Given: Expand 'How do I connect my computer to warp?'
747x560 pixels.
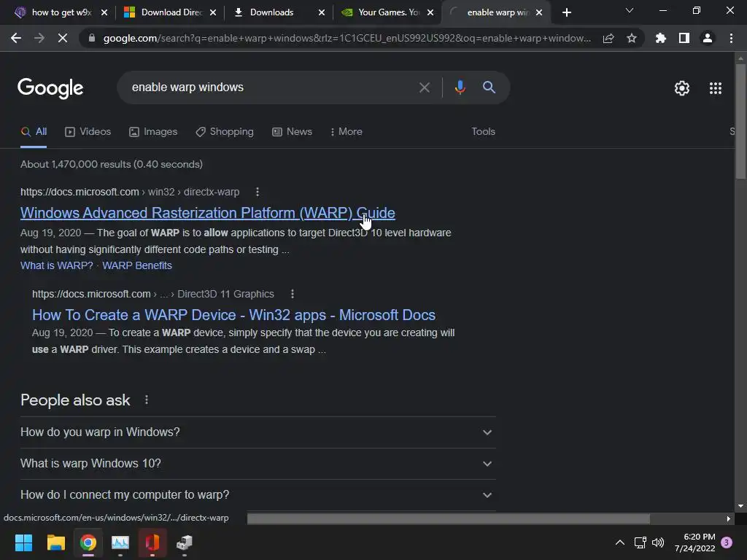Looking at the screenshot, I should (258, 495).
